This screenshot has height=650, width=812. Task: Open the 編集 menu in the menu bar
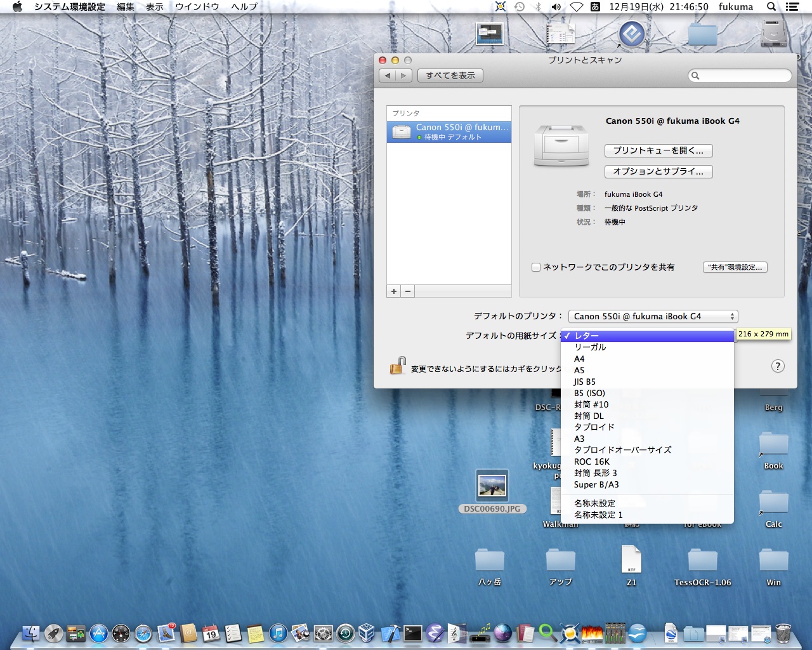coord(126,7)
